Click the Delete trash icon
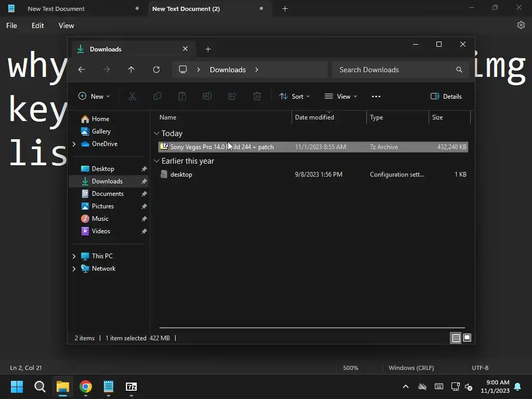The width and height of the screenshot is (532, 399). point(257,96)
